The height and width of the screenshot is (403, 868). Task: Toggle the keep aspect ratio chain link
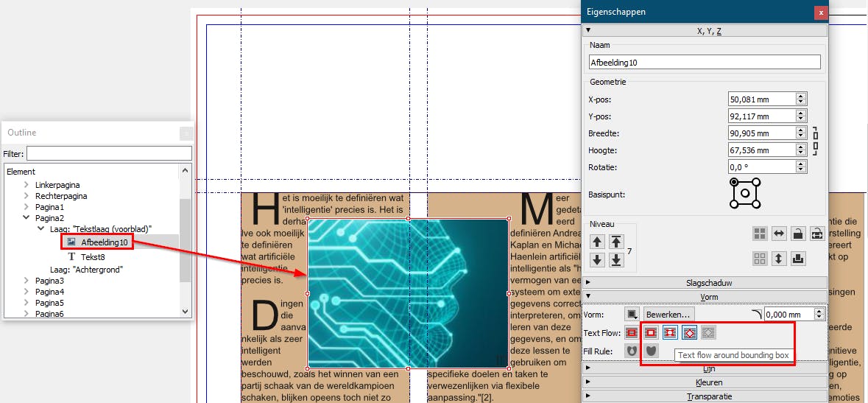815,141
